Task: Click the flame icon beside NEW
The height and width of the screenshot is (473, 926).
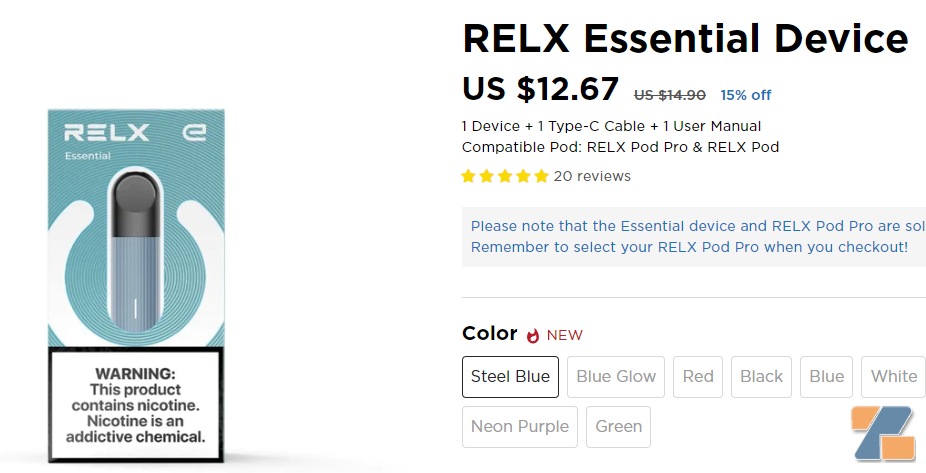Action: (533, 335)
